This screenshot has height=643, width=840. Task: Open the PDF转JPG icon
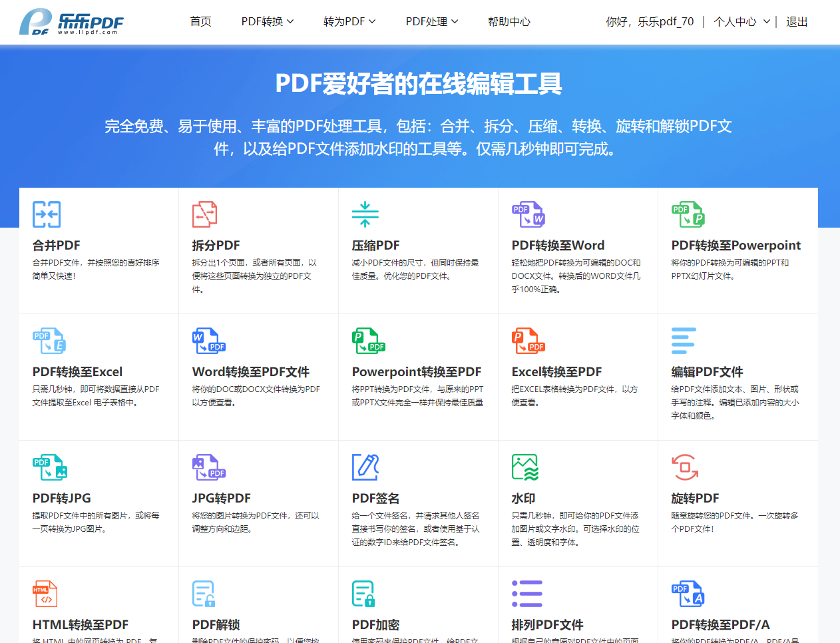coord(50,467)
